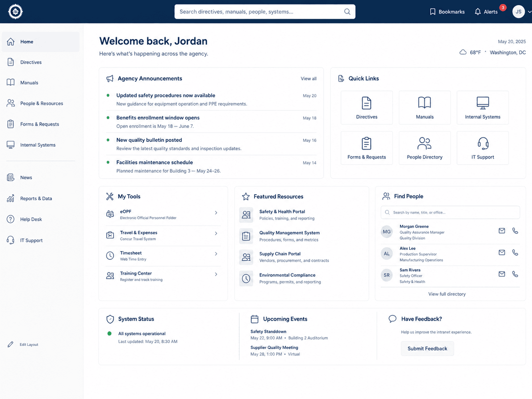Click the agency logo in header
Viewport: 532px width, 399px height.
pyautogui.click(x=15, y=12)
